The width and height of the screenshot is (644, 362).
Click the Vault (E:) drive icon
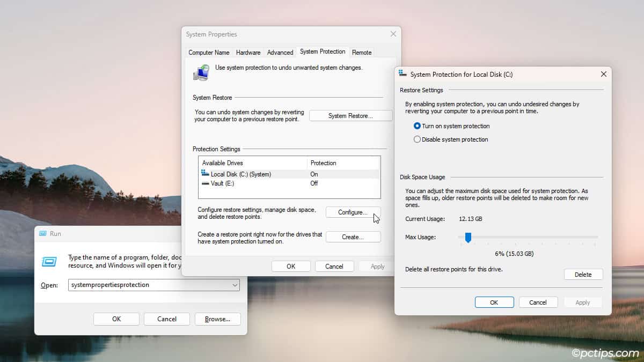click(x=205, y=183)
